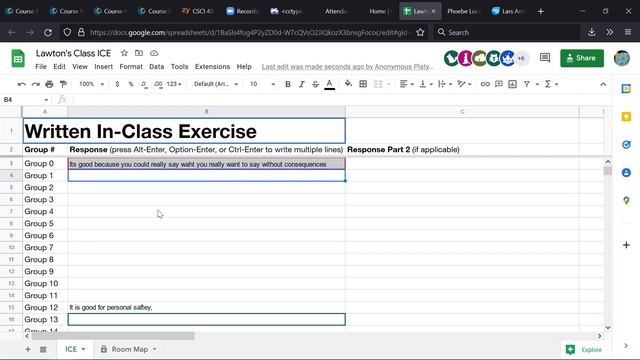
Task: Click the Redo icon in the toolbar
Action: pos(36,84)
